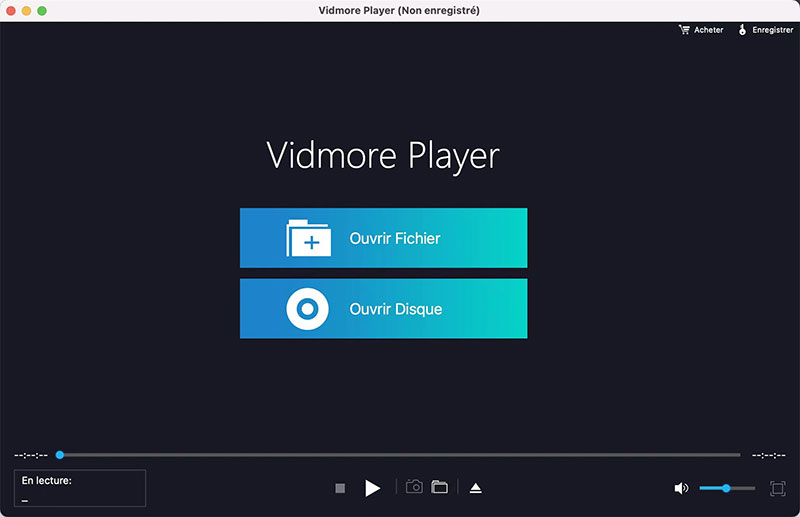Image resolution: width=800 pixels, height=517 pixels.
Task: Click the eject disc icon
Action: [x=476, y=488]
